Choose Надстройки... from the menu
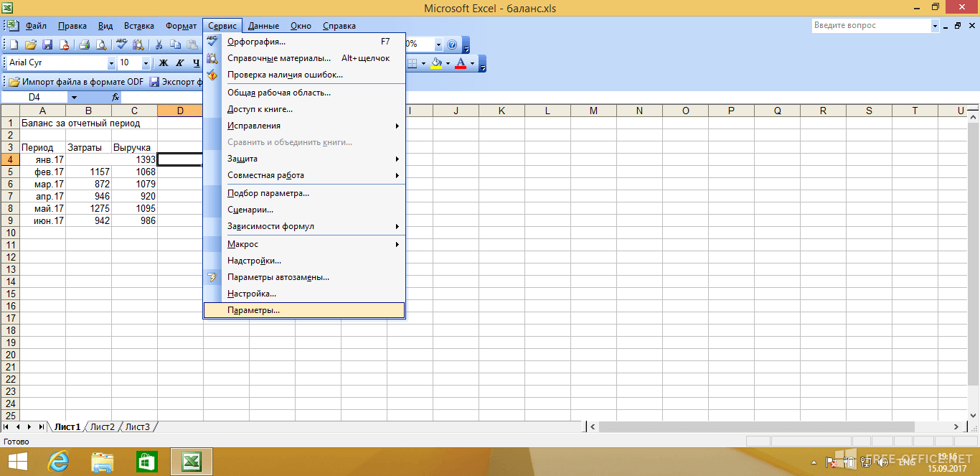The image size is (980, 476). click(305, 261)
